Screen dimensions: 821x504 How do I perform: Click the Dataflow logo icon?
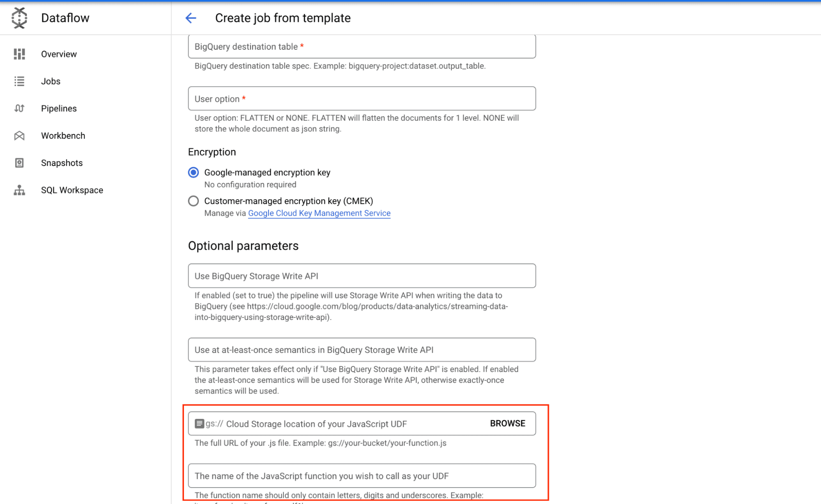[x=19, y=18]
